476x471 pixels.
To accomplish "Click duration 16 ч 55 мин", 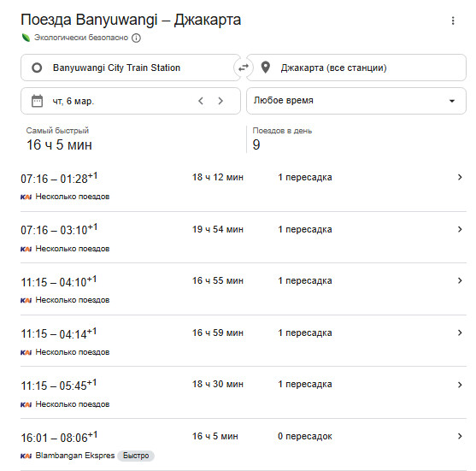I will coord(218,280).
